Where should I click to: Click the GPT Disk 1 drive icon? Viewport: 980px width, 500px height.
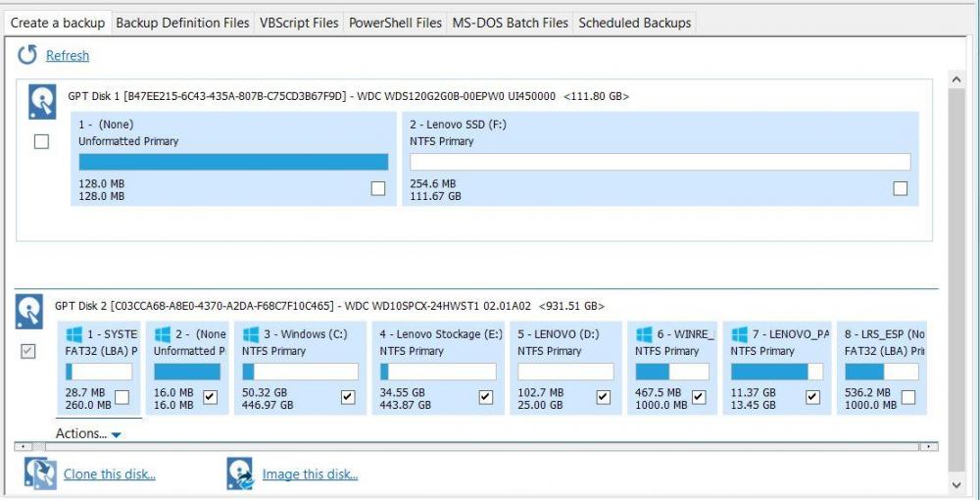coord(41,101)
